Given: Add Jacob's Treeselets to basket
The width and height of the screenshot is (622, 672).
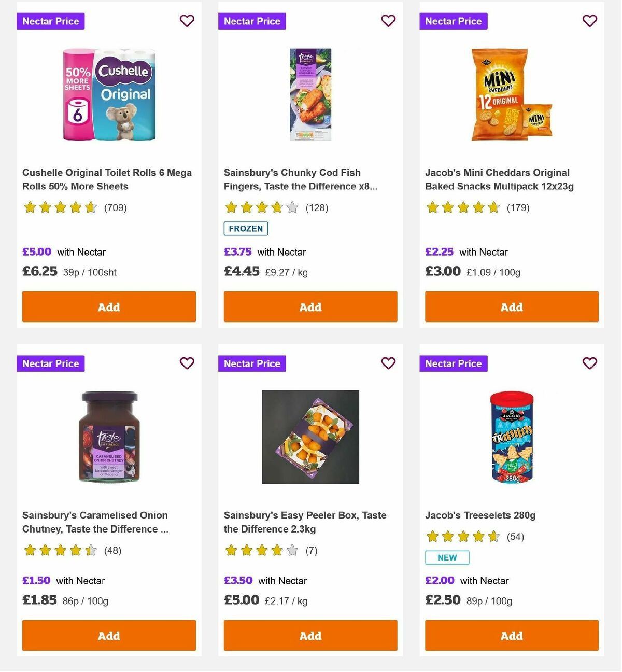Looking at the screenshot, I should 512,635.
